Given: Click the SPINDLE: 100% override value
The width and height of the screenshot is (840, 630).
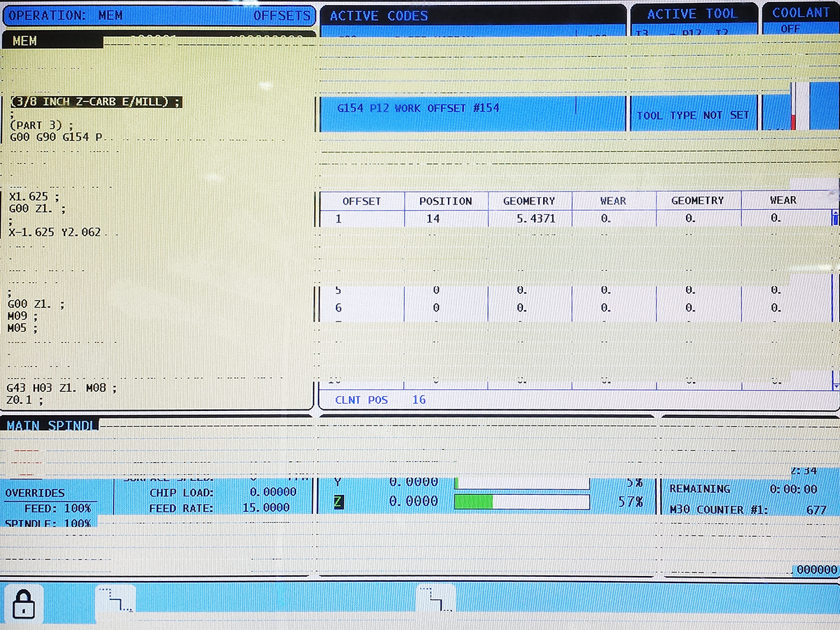Looking at the screenshot, I should pos(48,524).
